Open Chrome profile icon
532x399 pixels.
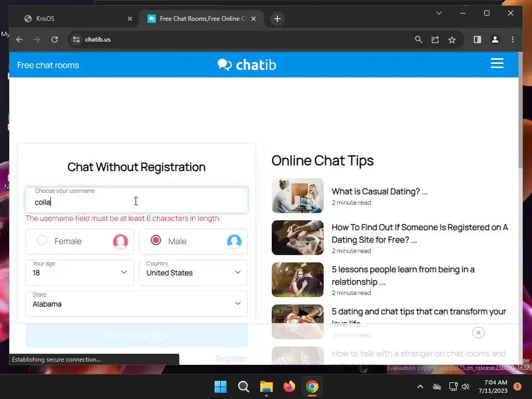[495, 39]
